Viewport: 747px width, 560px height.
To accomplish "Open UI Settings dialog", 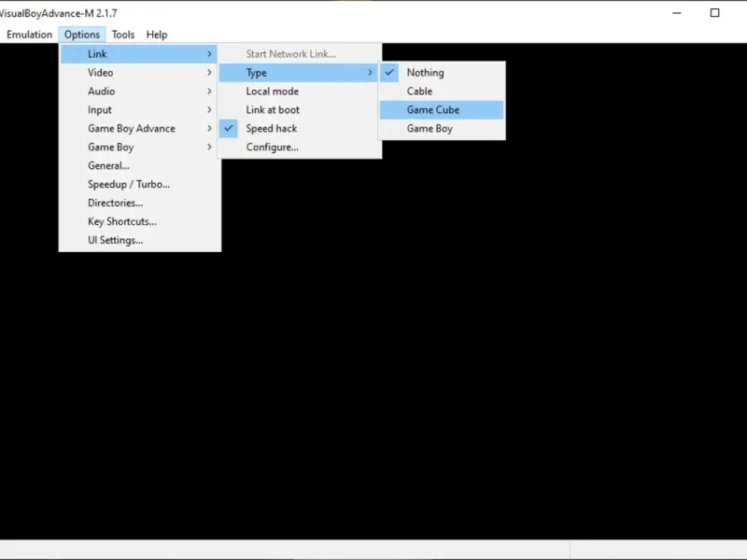I will [x=139, y=240].
